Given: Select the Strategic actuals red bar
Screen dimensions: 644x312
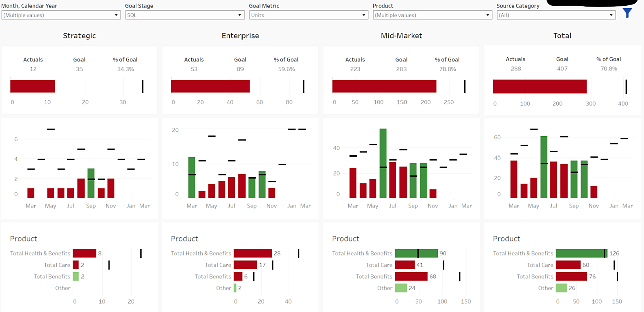Looking at the screenshot, I should click(x=33, y=86).
